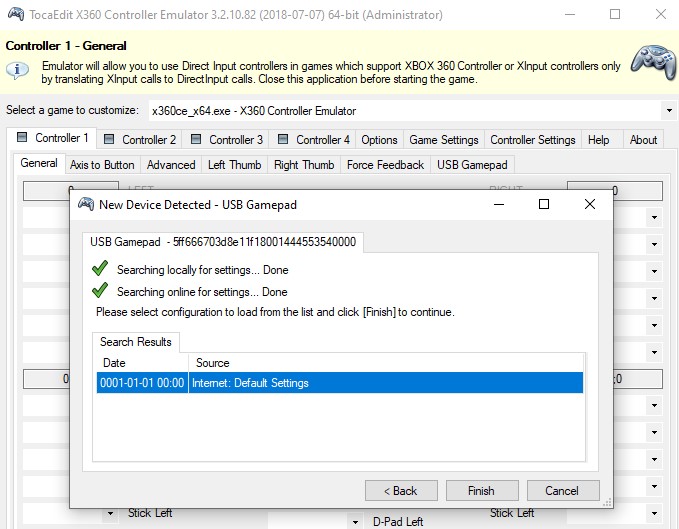The image size is (679, 529).
Task: Switch to the Axis to Button tab
Action: pyautogui.click(x=102, y=165)
